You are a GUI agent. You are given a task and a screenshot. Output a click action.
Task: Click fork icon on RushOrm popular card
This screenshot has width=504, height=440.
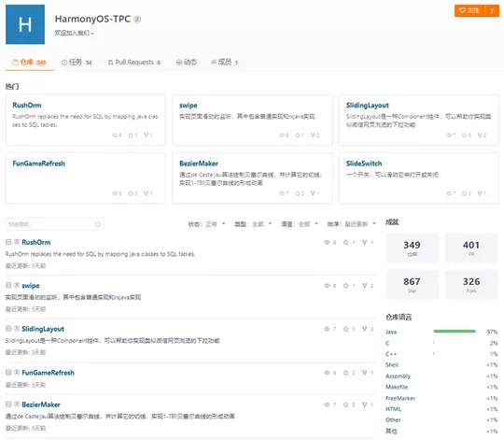coord(147,135)
